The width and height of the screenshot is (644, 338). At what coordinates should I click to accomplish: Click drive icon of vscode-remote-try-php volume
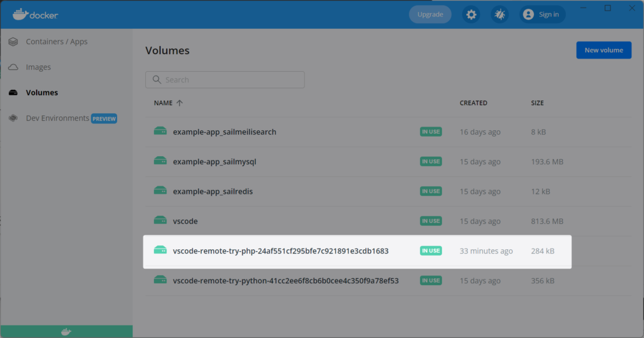[160, 250]
